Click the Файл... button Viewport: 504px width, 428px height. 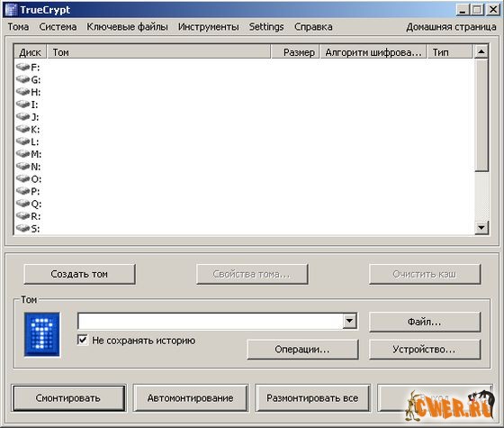tap(425, 322)
